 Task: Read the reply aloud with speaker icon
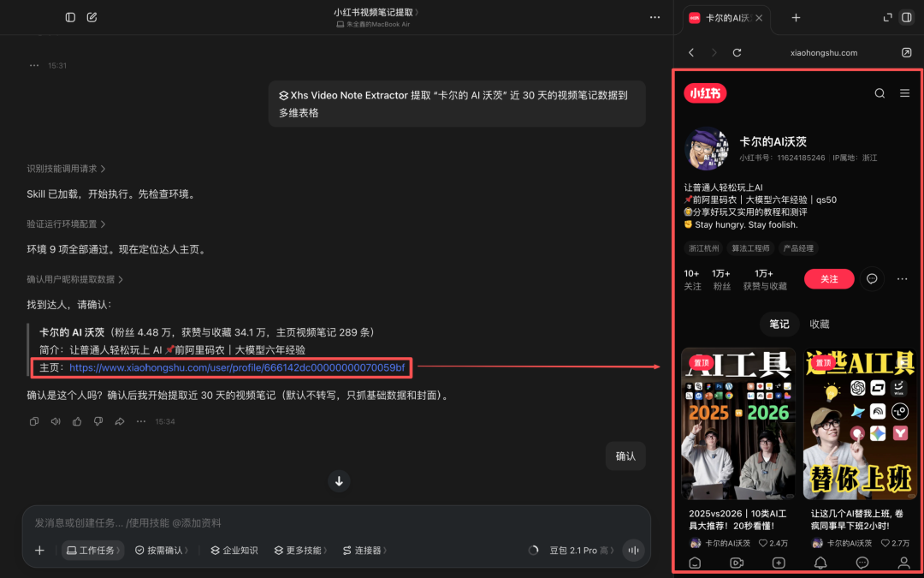[56, 421]
